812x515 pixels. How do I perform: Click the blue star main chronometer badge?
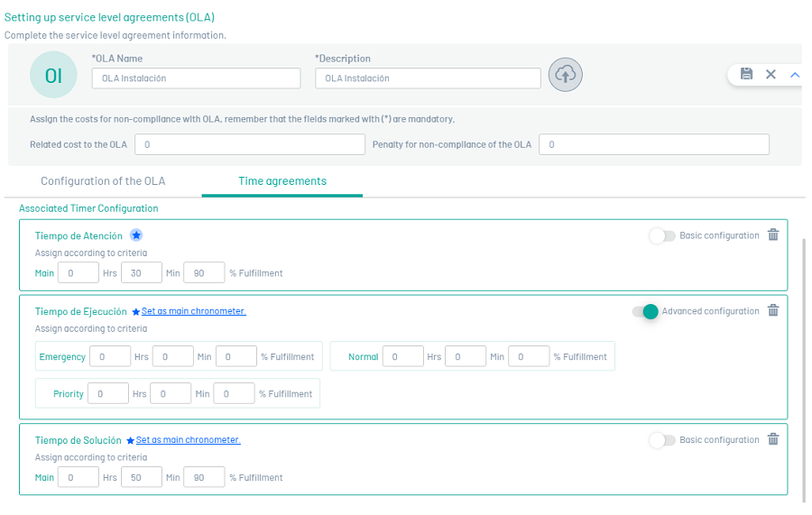click(x=136, y=235)
